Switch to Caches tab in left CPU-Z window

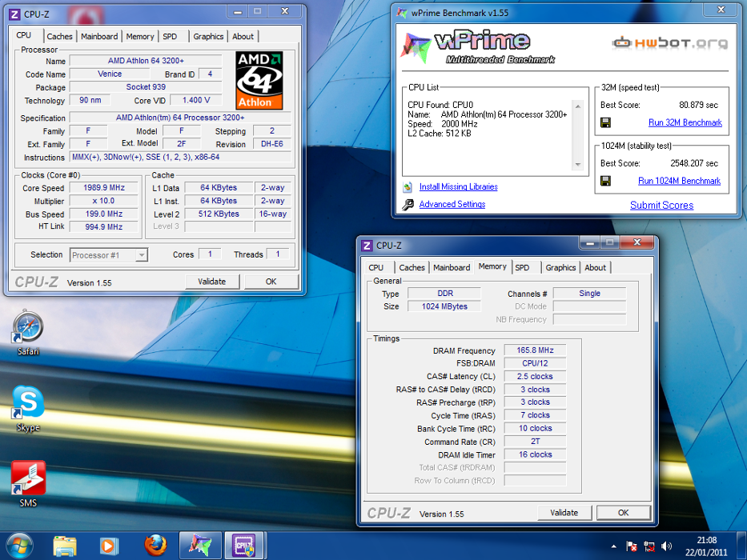pyautogui.click(x=59, y=37)
